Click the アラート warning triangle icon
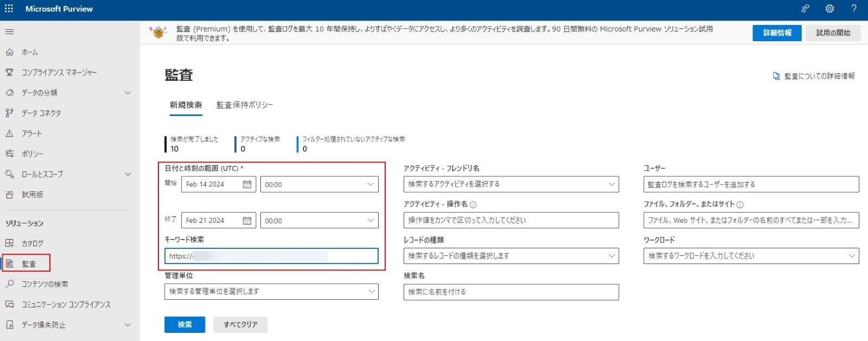The image size is (868, 341). 9,133
